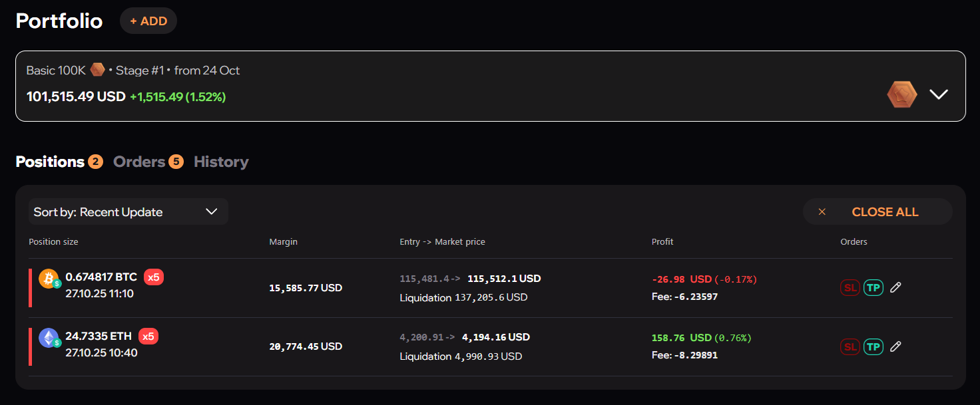This screenshot has height=405, width=980.
Task: Toggle SL stop-loss on ETH position
Action: tap(850, 346)
